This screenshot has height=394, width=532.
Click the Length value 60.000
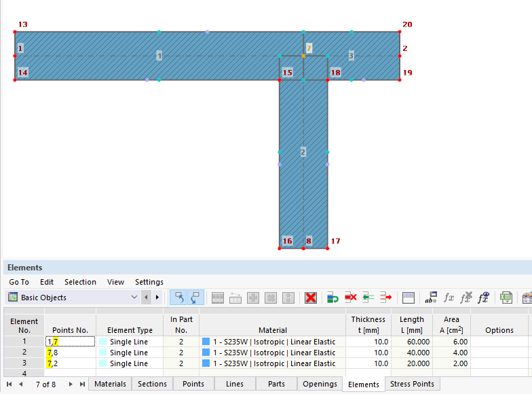(418, 342)
